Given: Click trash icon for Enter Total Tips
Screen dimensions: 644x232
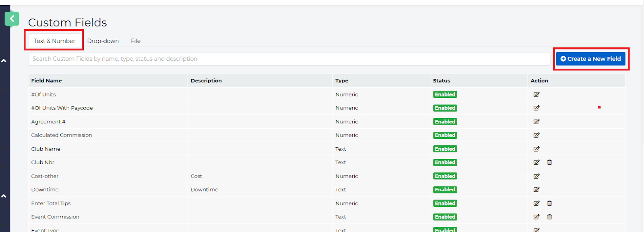Looking at the screenshot, I should point(549,203).
